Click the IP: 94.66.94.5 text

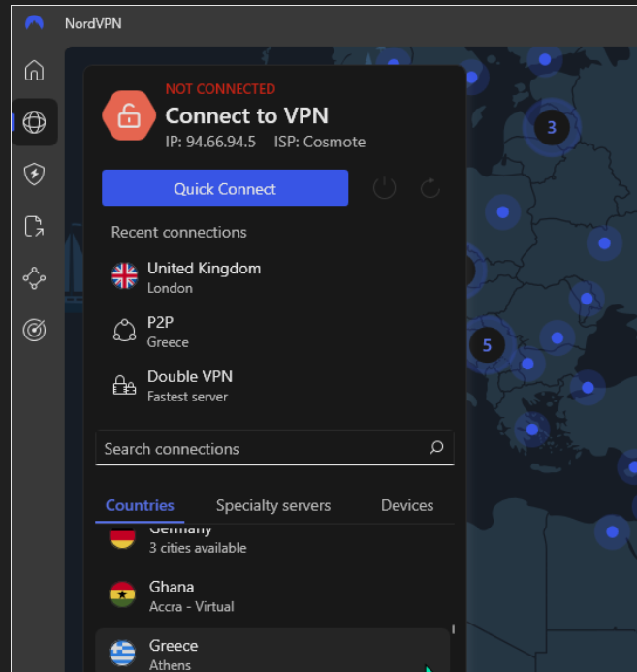[210, 142]
